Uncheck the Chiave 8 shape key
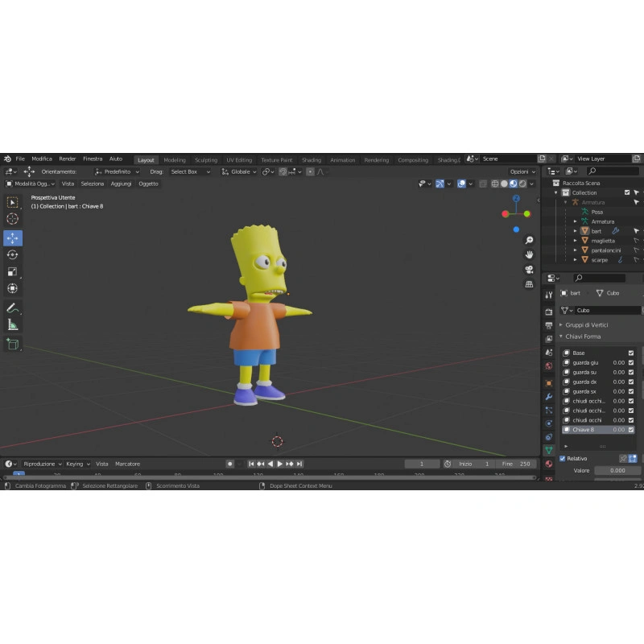Viewport: 644px width, 644px height. [631, 430]
